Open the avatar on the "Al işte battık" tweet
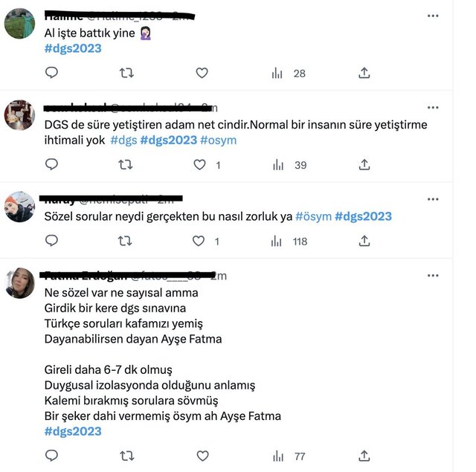Viewport: 476px width, 472px height. click(20, 24)
